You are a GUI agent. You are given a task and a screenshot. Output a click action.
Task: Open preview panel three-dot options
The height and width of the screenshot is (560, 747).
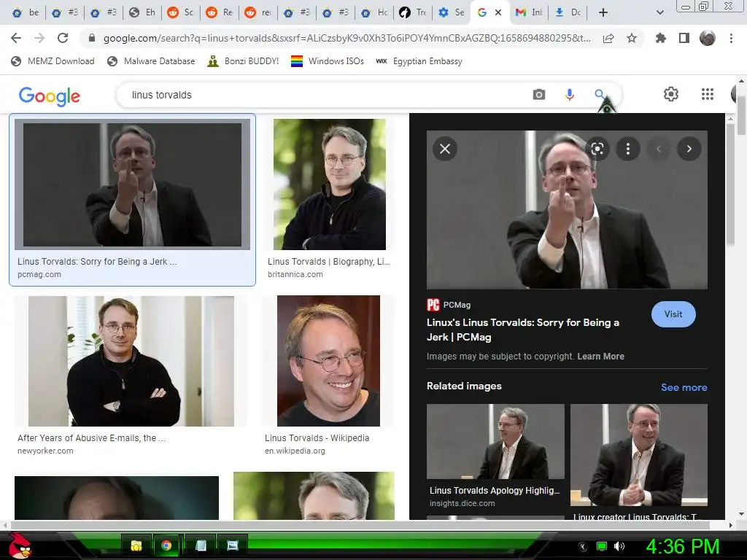coord(628,149)
